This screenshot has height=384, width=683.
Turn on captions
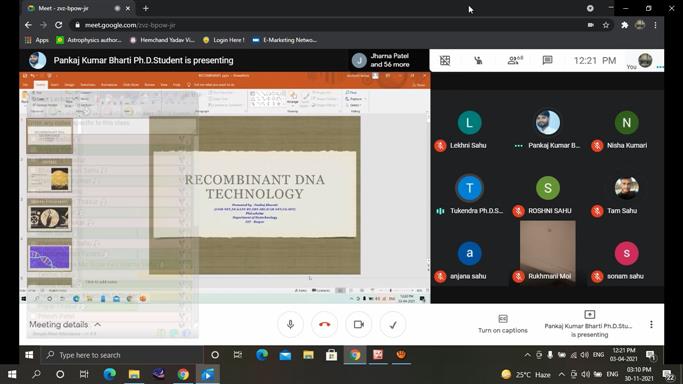pos(503,324)
